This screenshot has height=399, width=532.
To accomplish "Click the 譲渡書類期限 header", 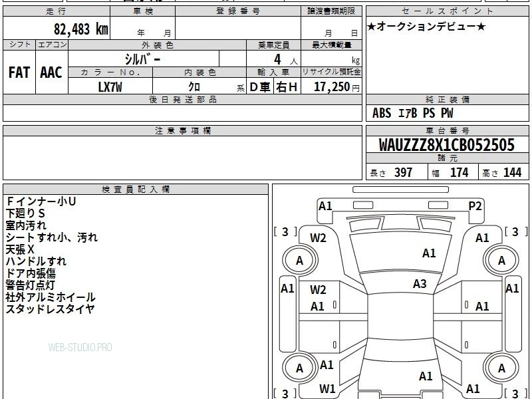I will [x=331, y=11].
